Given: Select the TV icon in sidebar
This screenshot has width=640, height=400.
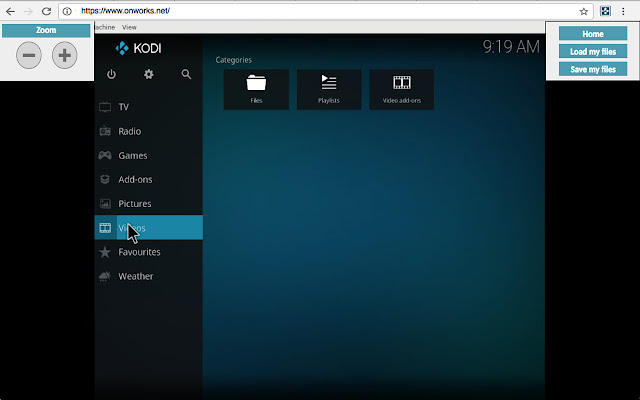Looking at the screenshot, I should coord(105,107).
